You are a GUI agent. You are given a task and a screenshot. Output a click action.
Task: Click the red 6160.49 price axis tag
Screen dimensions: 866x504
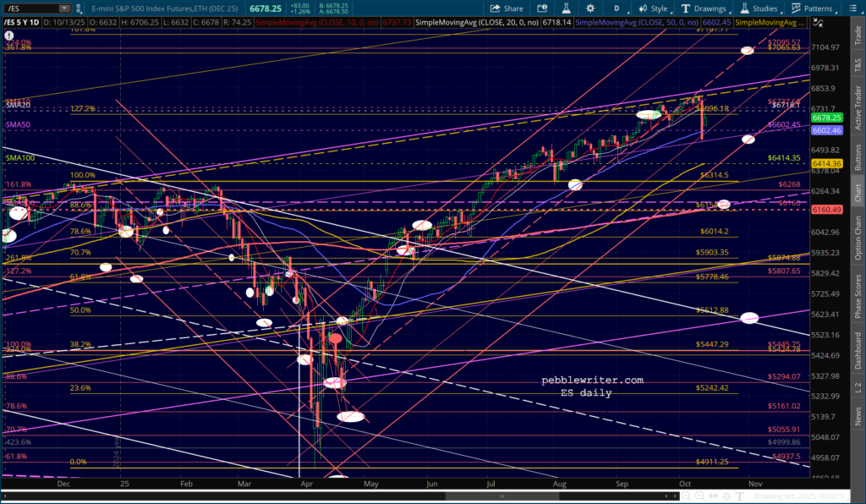(826, 210)
